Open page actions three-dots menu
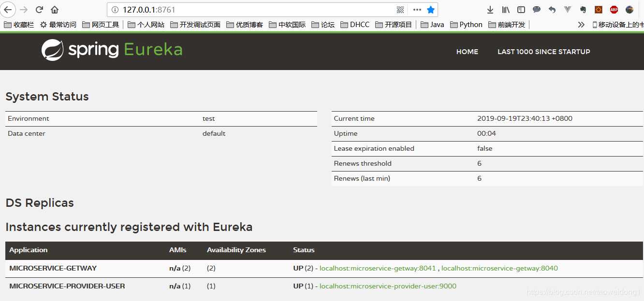 pos(417,10)
